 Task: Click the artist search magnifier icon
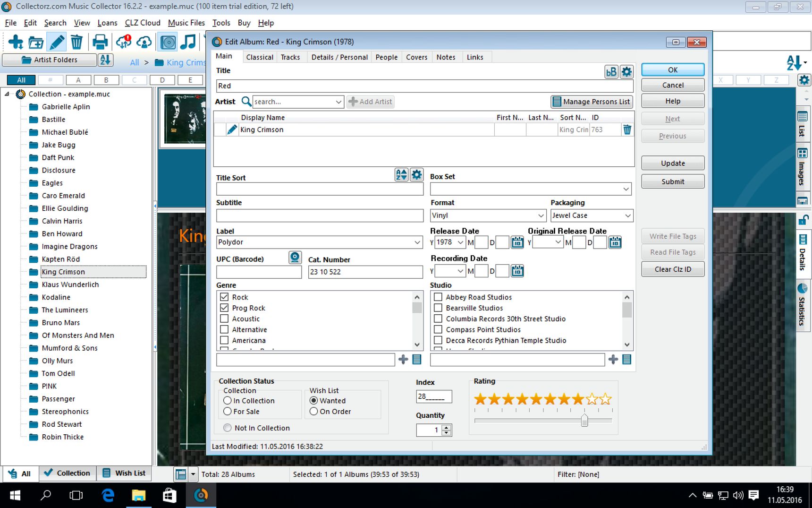246,102
